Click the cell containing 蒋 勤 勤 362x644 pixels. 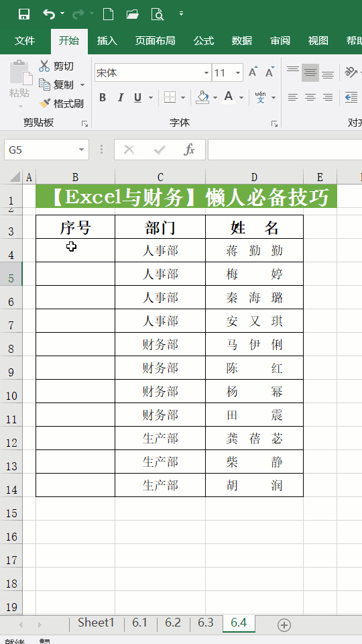tap(255, 250)
